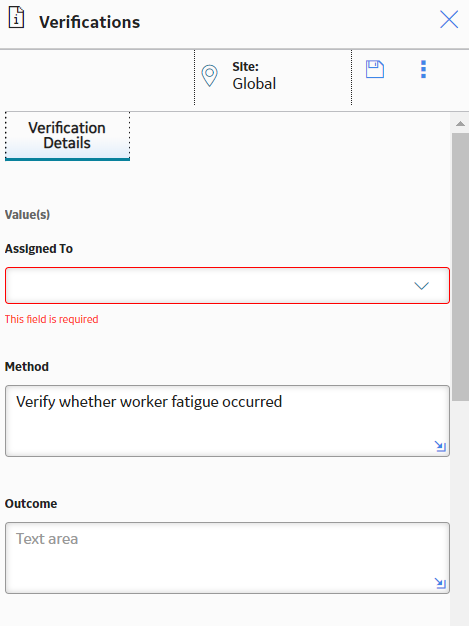Open the Assigned To dropdown chevron
Viewport: 469px width, 626px height.
point(422,286)
